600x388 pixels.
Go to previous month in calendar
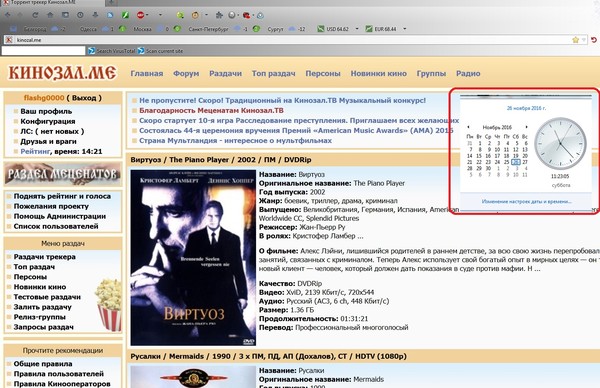[x=468, y=127]
